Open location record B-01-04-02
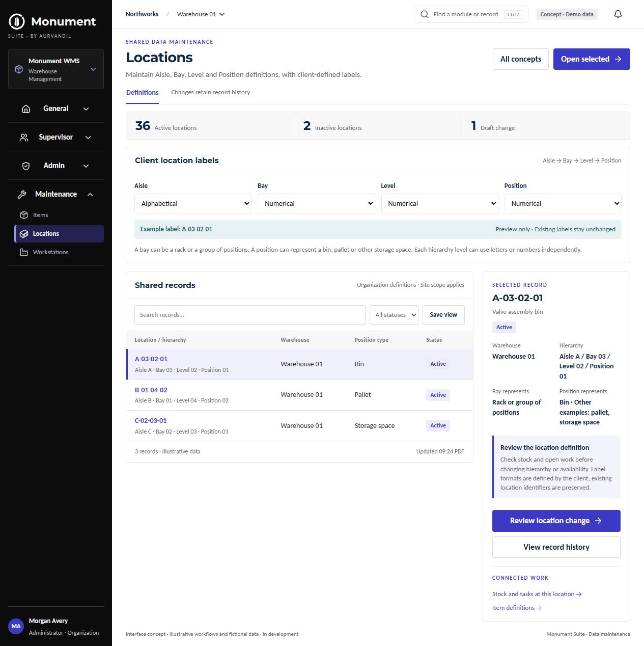 (x=151, y=390)
